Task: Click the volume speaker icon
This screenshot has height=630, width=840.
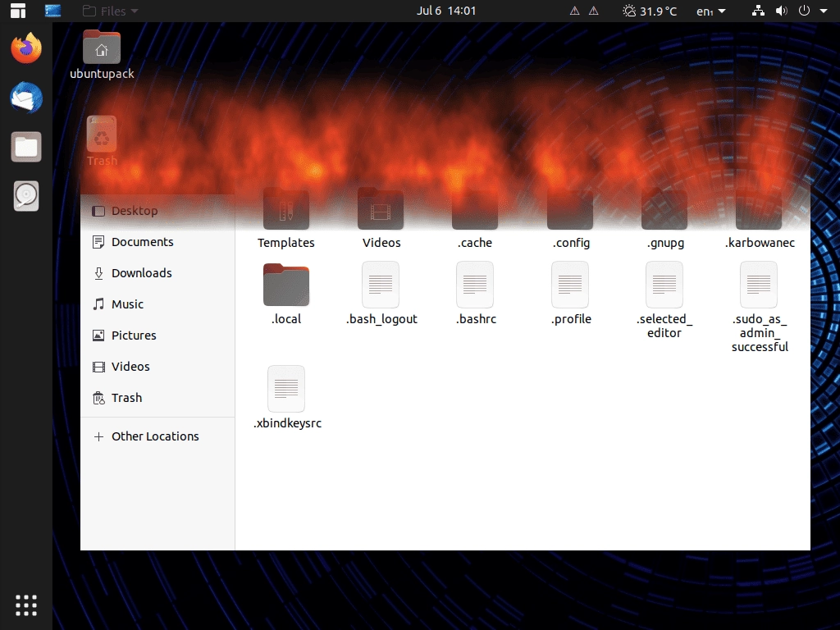Action: 781,11
